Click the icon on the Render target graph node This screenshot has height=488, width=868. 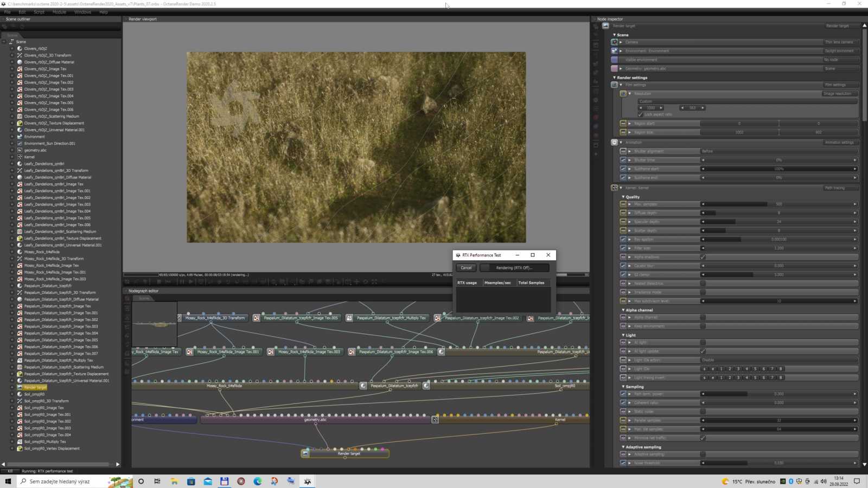(x=305, y=453)
